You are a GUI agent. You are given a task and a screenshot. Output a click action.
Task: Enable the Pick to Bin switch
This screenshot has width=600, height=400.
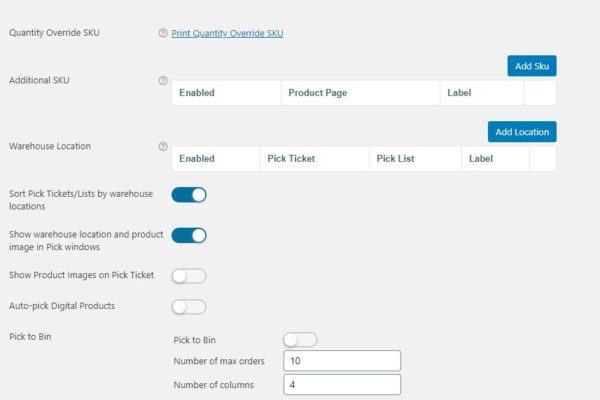point(300,340)
